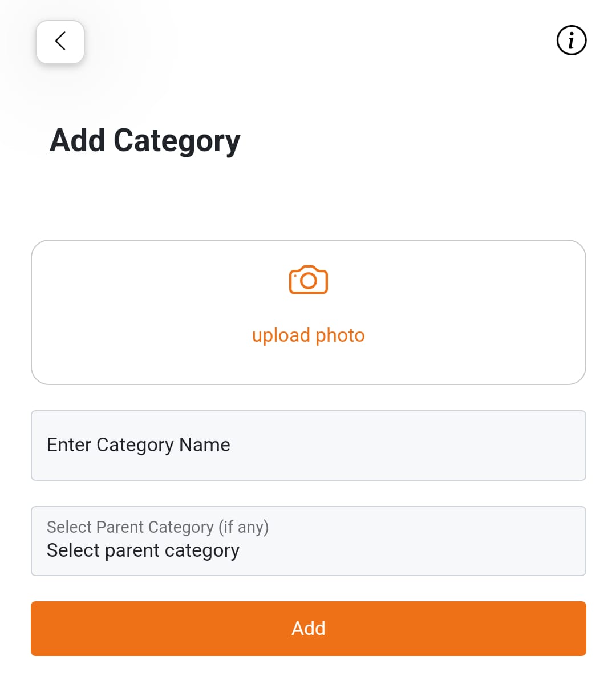The height and width of the screenshot is (676, 616).
Task: Tap the photo upload rounded rectangle
Action: [x=308, y=312]
